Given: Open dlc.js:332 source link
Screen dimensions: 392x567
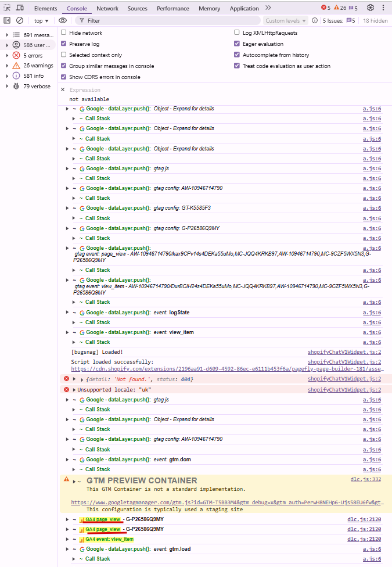Looking at the screenshot, I should point(366,479).
